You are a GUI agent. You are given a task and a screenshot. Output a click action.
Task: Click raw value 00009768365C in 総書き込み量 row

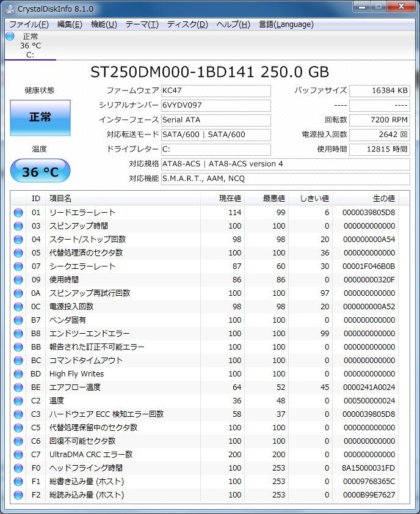click(x=369, y=481)
